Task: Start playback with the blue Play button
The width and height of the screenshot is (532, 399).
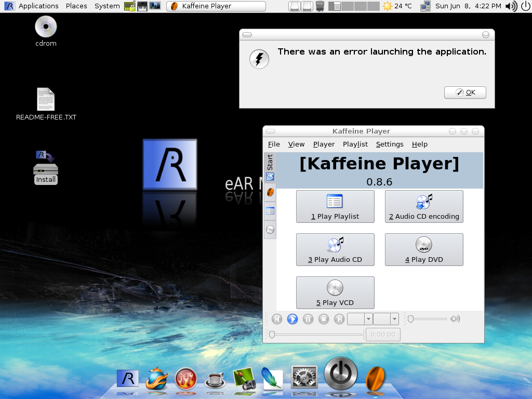Action: point(292,319)
